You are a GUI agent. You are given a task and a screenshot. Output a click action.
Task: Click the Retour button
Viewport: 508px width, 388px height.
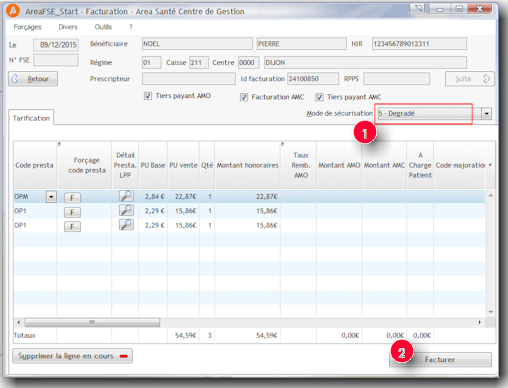pos(33,79)
